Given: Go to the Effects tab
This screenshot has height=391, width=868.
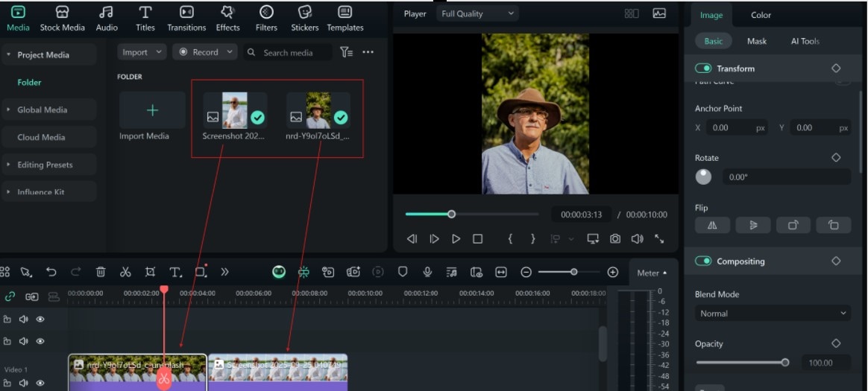Looking at the screenshot, I should coord(227,19).
